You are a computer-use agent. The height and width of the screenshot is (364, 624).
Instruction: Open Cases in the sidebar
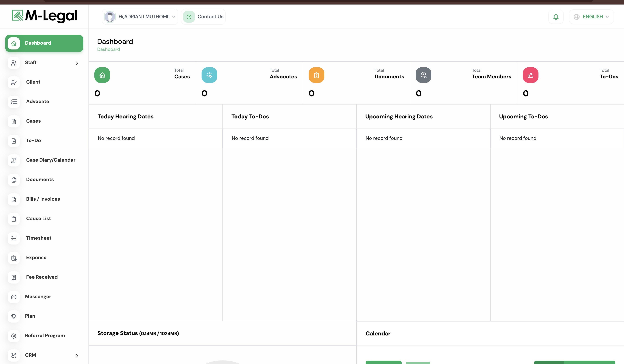point(33,121)
